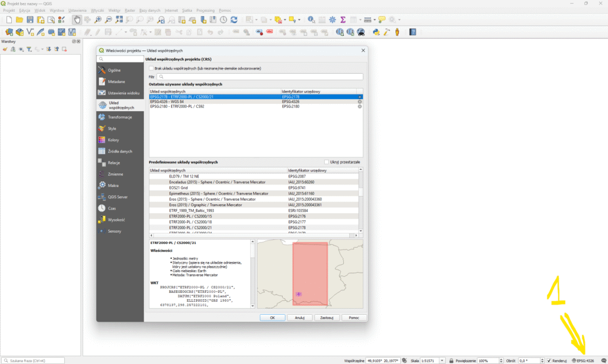Open the Źródła danych section
The width and height of the screenshot is (608, 364).
120,151
